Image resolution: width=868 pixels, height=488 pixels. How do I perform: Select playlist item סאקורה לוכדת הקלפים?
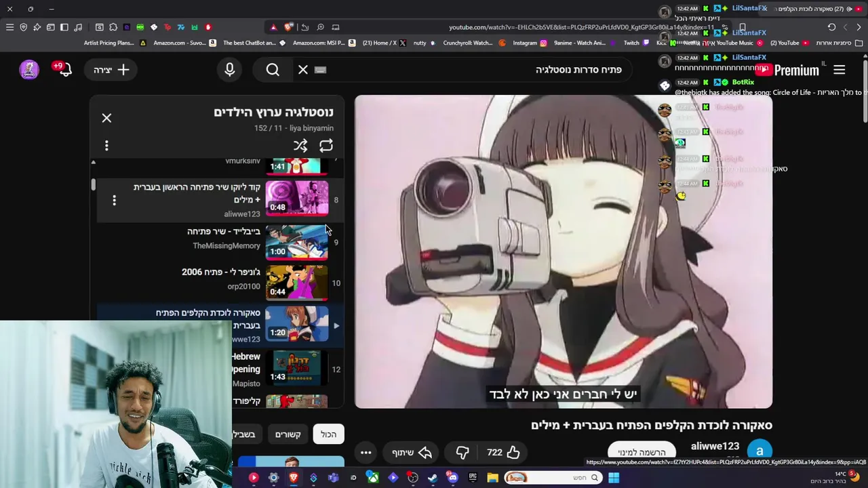point(220,325)
